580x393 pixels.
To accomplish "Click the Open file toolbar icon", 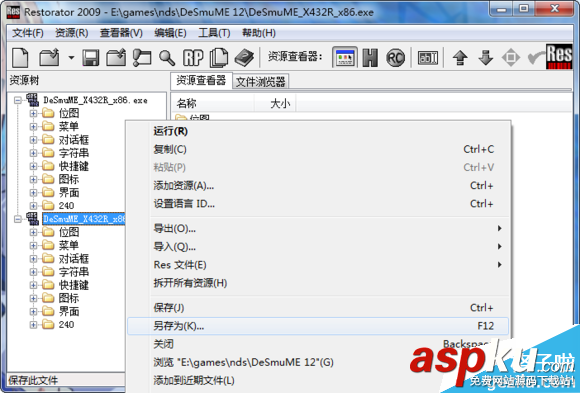I will point(49,57).
